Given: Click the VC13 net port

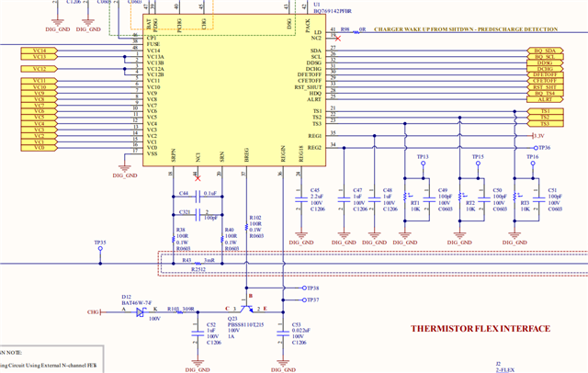Looking at the screenshot, I should [x=40, y=57].
